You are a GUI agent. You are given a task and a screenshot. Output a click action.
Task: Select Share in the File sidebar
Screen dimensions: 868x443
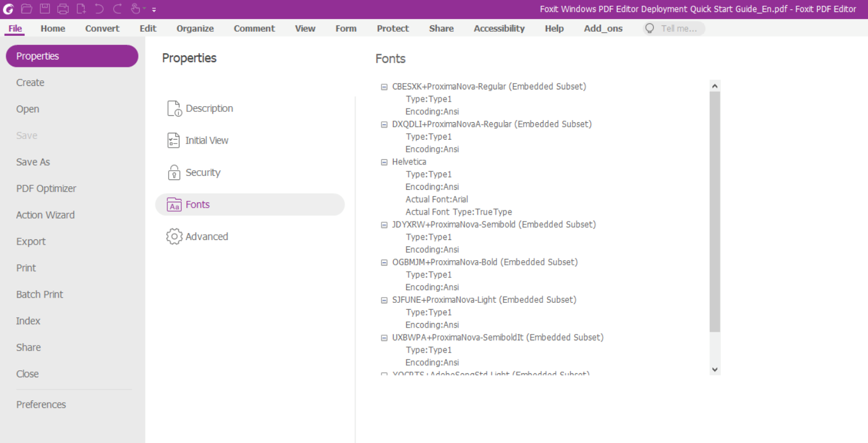point(29,348)
